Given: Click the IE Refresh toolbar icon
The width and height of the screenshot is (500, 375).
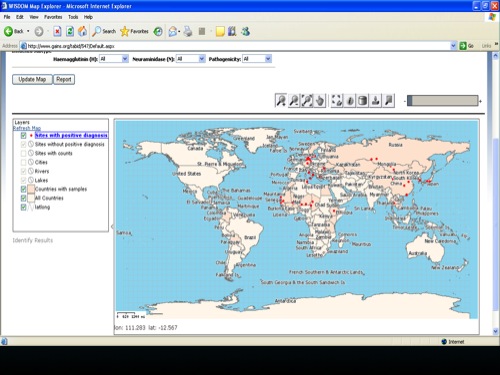Looking at the screenshot, I should (x=70, y=31).
